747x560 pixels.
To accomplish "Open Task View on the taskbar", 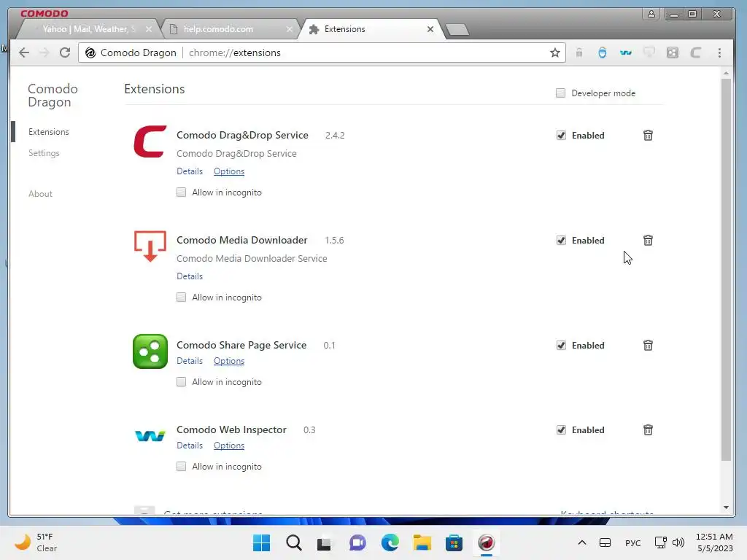I will [x=325, y=542].
